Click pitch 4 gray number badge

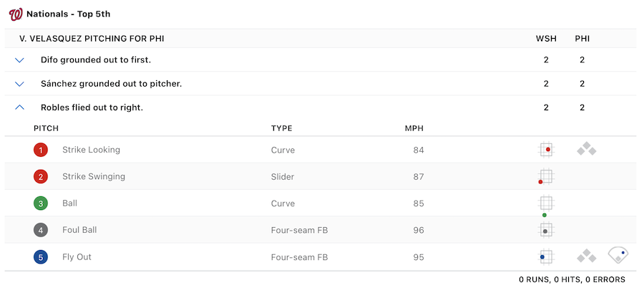pos(42,231)
